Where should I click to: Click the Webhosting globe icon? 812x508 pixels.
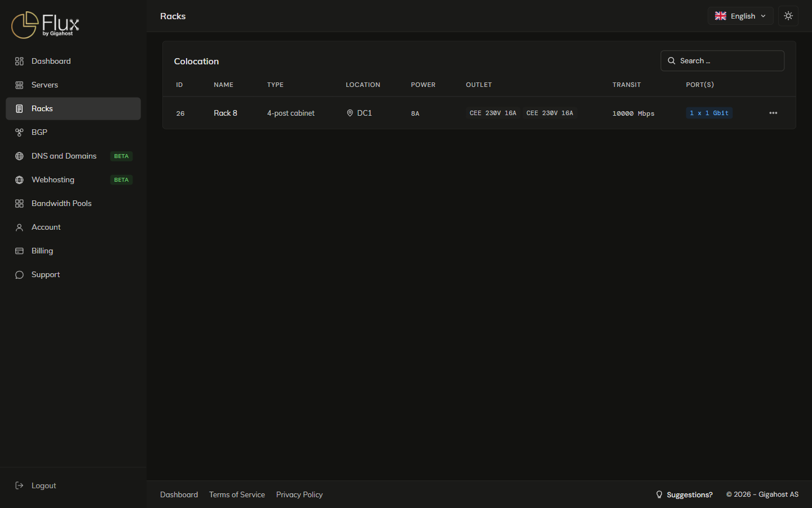(x=19, y=180)
